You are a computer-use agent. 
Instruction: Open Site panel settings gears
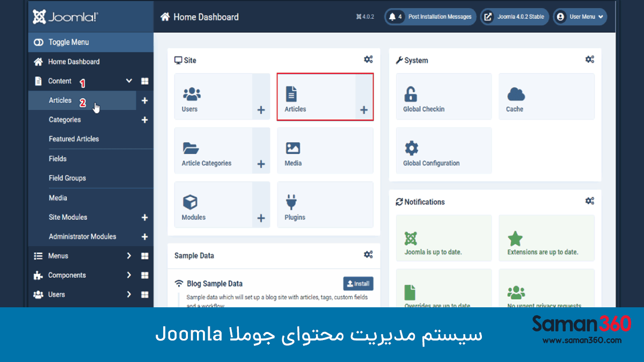click(368, 60)
